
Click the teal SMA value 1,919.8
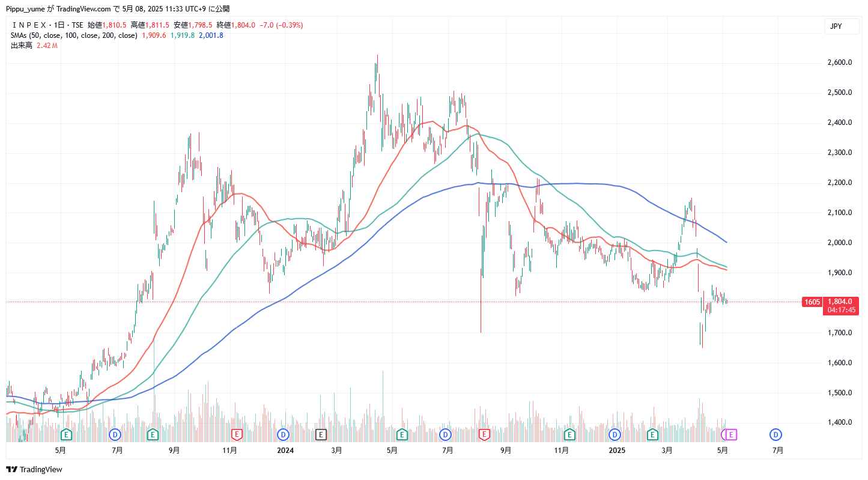183,35
